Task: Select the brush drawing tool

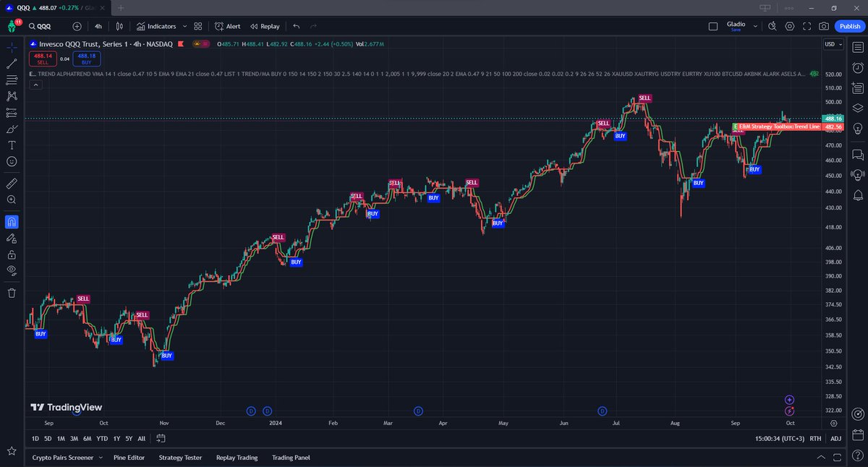Action: (x=12, y=129)
